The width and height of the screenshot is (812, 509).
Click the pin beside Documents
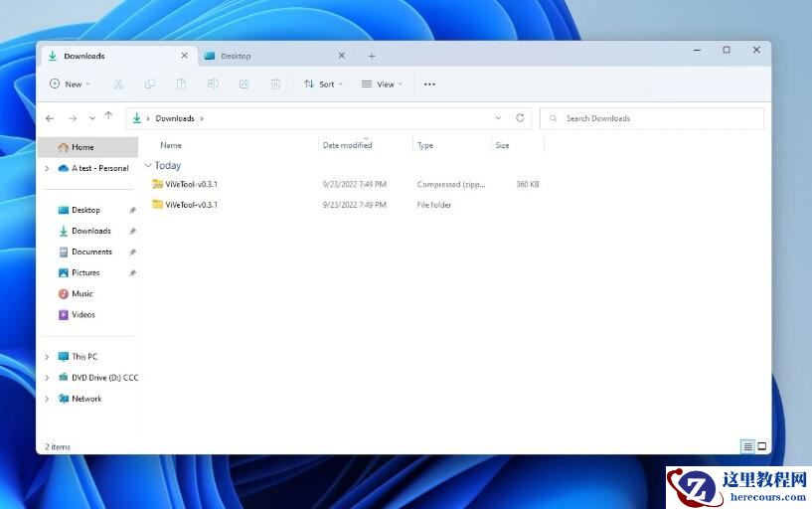point(132,253)
